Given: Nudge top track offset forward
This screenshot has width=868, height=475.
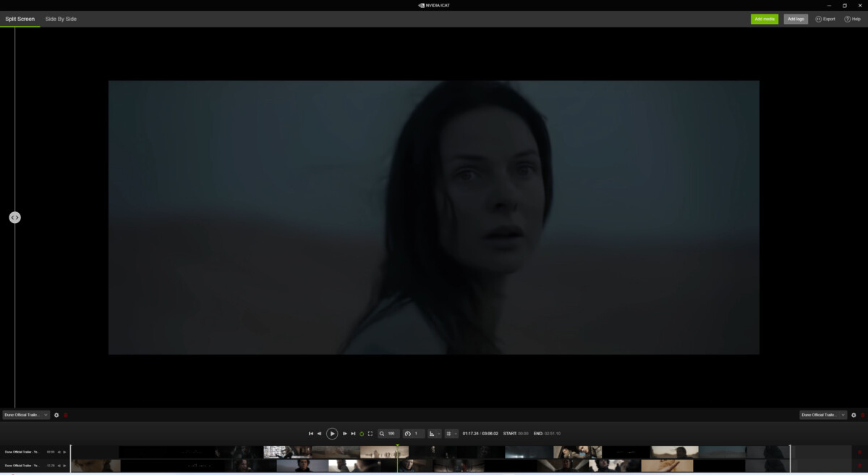Looking at the screenshot, I should tap(64, 452).
